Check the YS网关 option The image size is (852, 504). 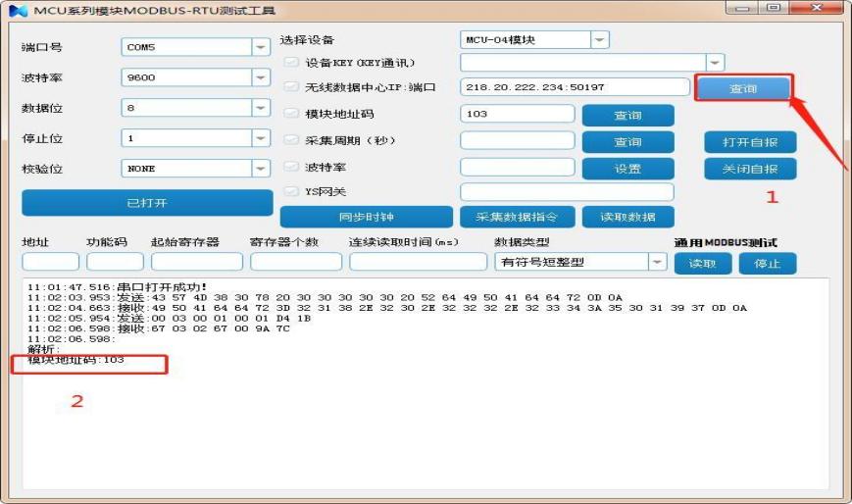[x=290, y=191]
